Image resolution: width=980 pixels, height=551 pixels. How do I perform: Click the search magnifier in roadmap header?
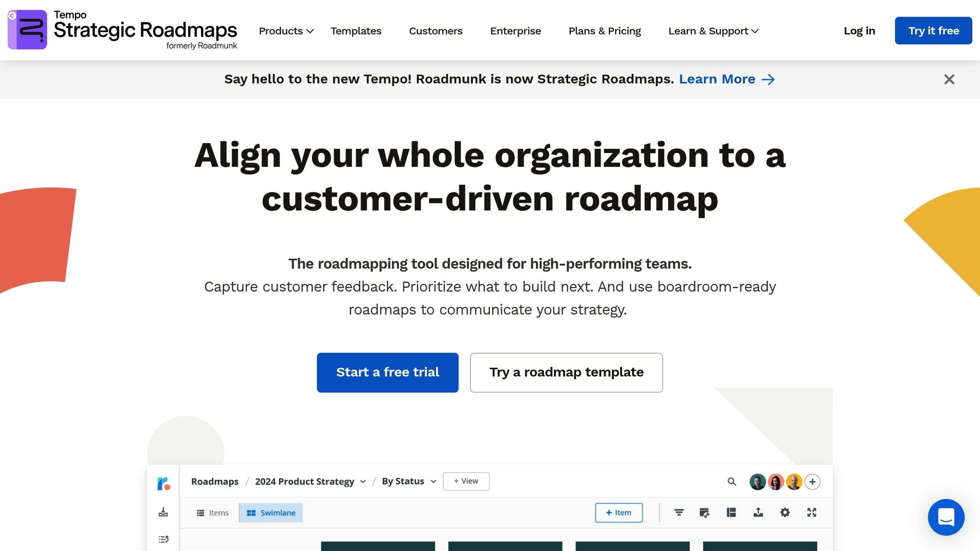[x=732, y=482]
